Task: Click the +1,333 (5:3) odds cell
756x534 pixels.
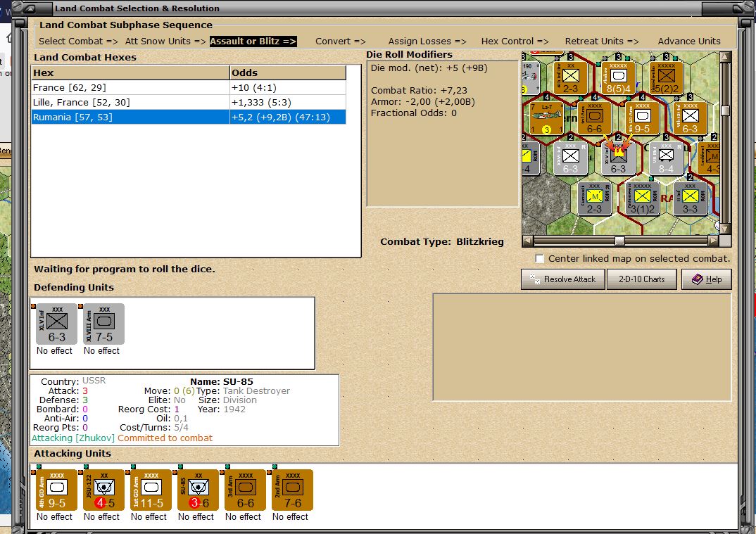Action: pos(288,102)
